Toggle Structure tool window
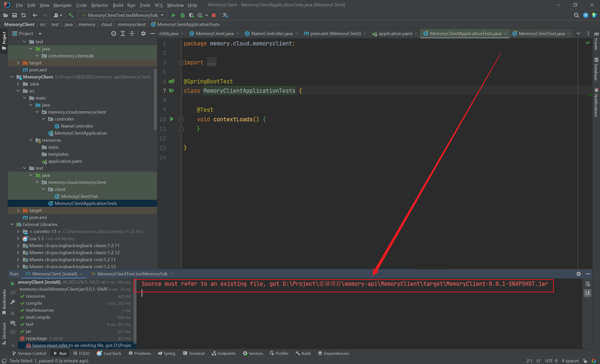The width and height of the screenshot is (600, 364). pos(4,333)
